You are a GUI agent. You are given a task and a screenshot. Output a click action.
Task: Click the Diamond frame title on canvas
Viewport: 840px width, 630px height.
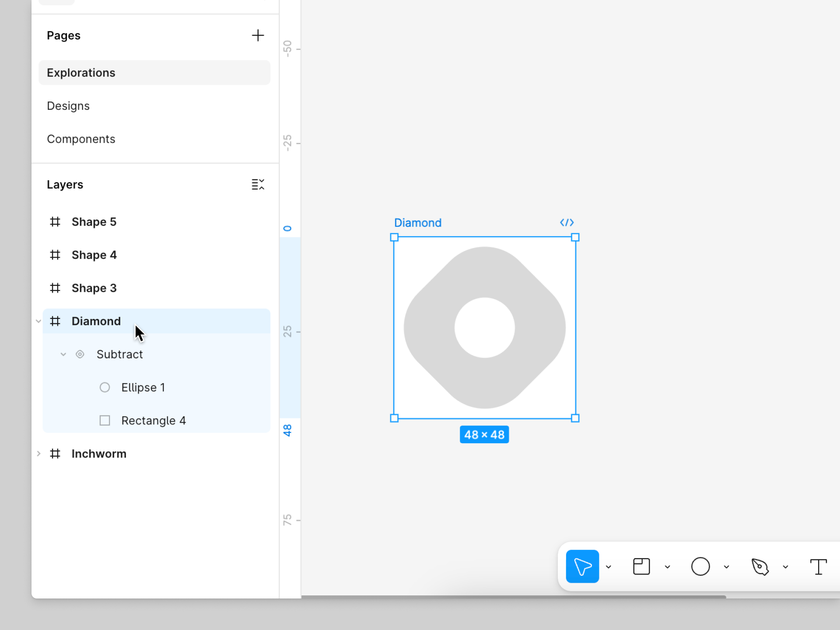click(417, 223)
